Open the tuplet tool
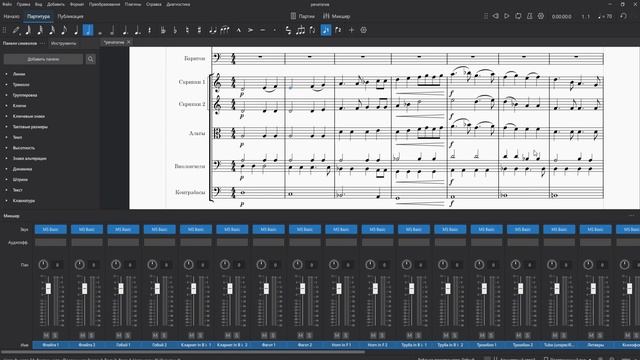This screenshot has width=640, height=360. point(300,30)
